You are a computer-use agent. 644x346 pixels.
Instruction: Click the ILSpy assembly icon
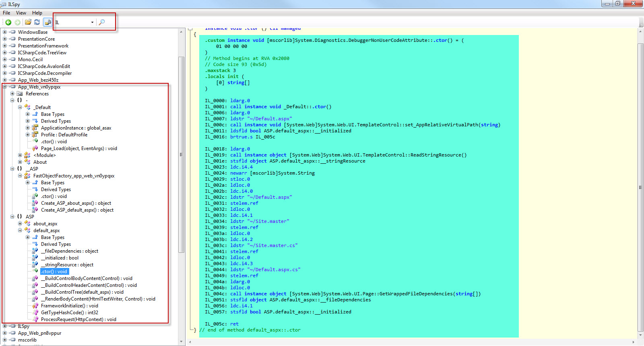(12, 326)
